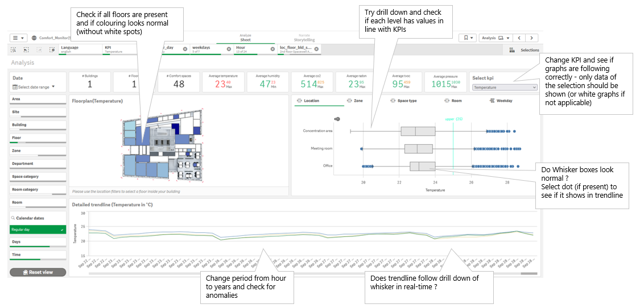Open the Room category filter
This screenshot has height=308, width=644.
pyautogui.click(x=38, y=190)
